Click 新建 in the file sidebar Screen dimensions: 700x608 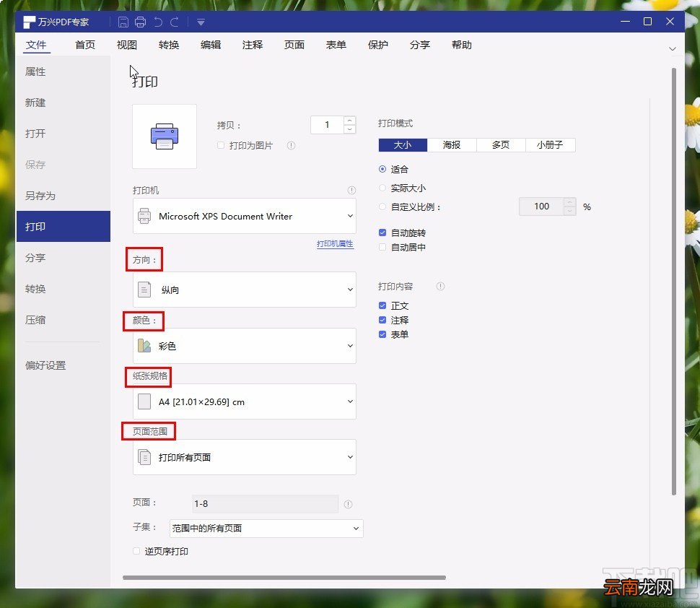point(63,103)
